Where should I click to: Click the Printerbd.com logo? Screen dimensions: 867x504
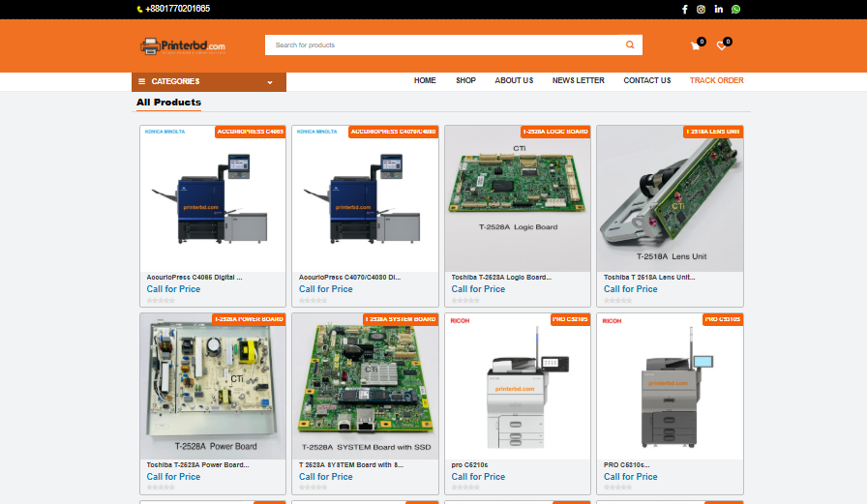click(x=183, y=45)
